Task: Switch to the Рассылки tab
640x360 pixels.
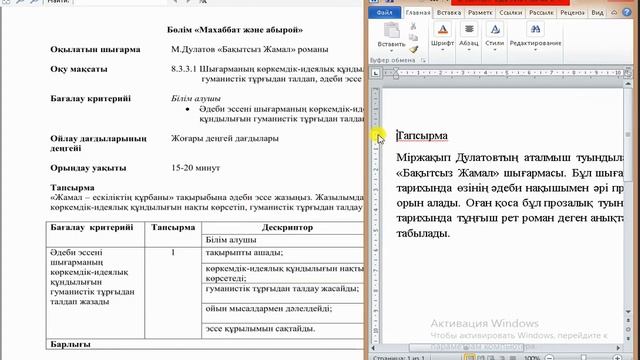Action: click(541, 13)
